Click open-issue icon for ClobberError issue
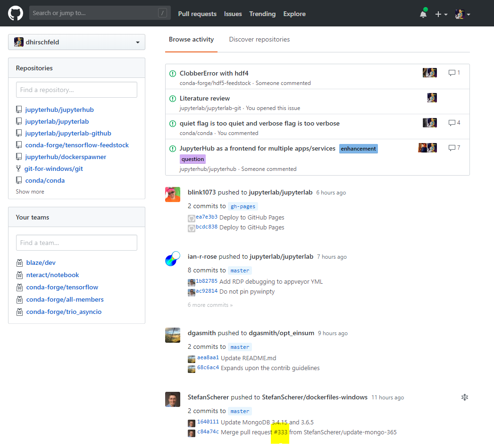The image size is (494, 448). point(173,74)
